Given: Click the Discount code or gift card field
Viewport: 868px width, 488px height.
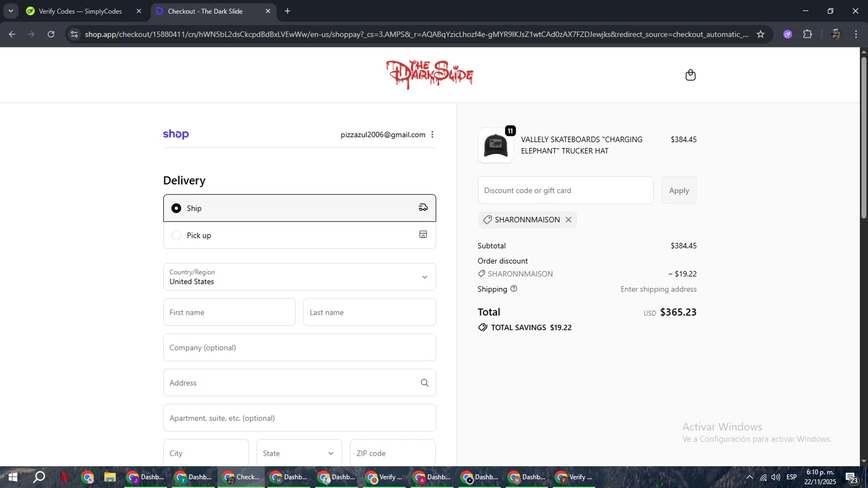Looking at the screenshot, I should tap(565, 190).
